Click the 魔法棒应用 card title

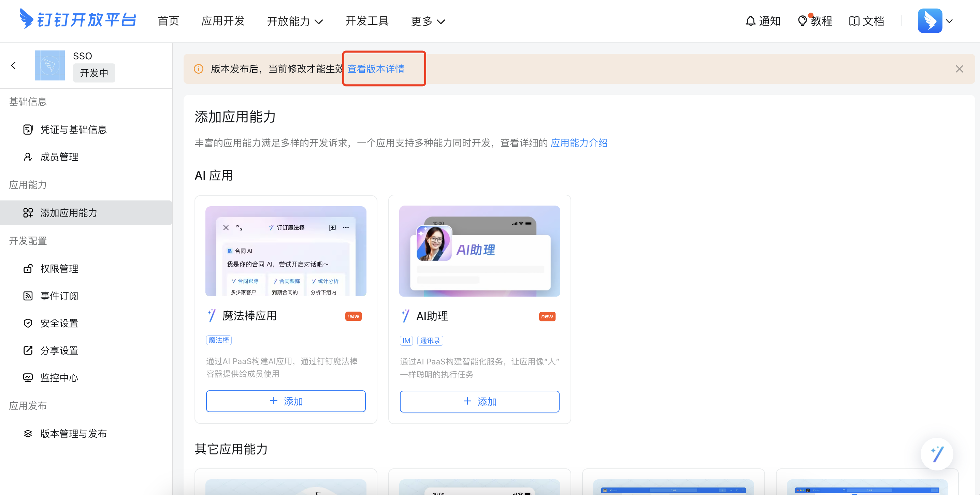[x=249, y=316]
